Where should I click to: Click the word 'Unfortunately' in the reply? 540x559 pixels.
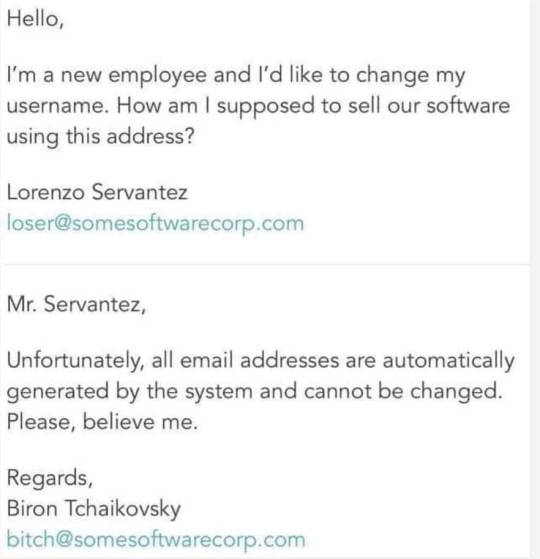[76, 361]
